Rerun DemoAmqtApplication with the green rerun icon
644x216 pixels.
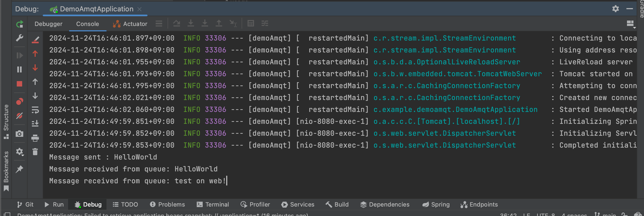[x=19, y=24]
